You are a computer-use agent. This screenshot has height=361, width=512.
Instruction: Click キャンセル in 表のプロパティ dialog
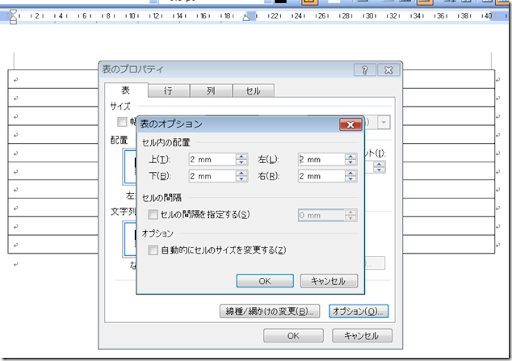pos(362,336)
